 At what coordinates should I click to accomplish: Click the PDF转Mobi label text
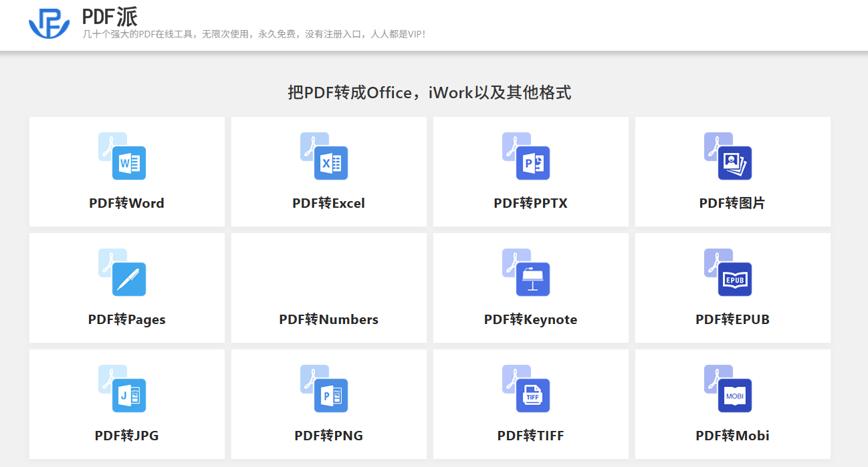733,436
